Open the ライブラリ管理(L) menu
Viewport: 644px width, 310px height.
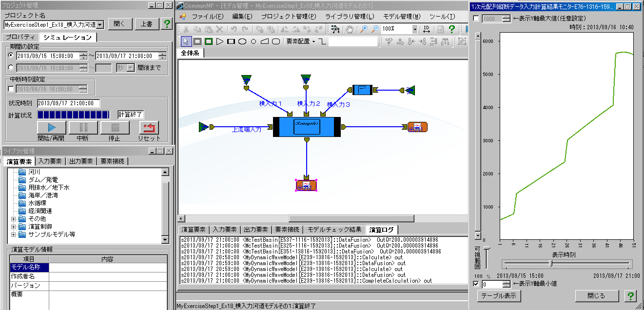tap(350, 17)
